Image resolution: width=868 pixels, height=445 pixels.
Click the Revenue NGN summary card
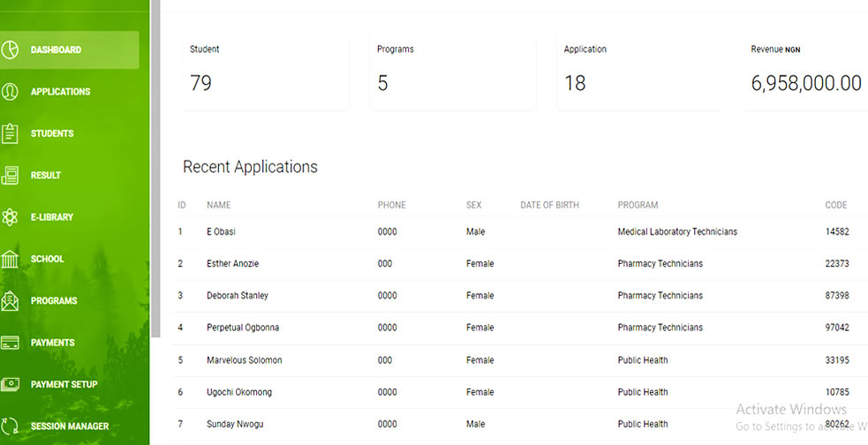coord(805,72)
